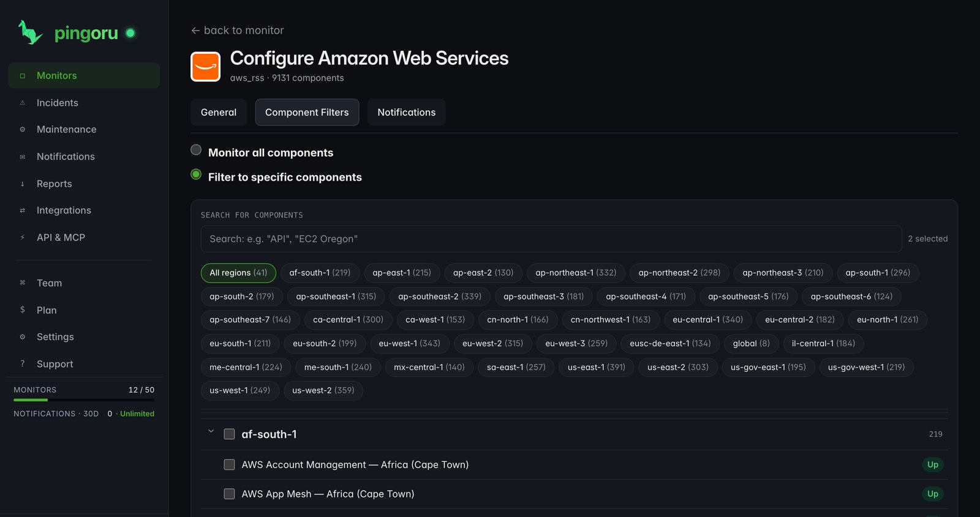Open the Notifications tab

pos(407,112)
